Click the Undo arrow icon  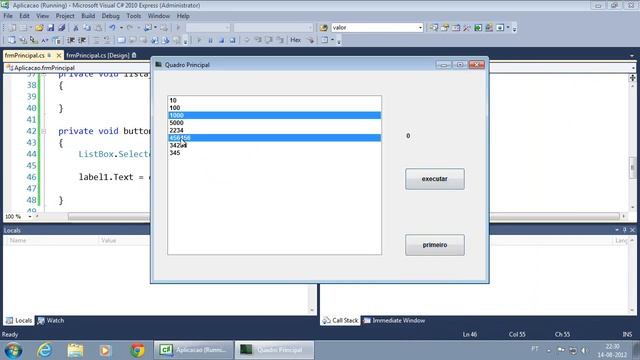point(112,28)
